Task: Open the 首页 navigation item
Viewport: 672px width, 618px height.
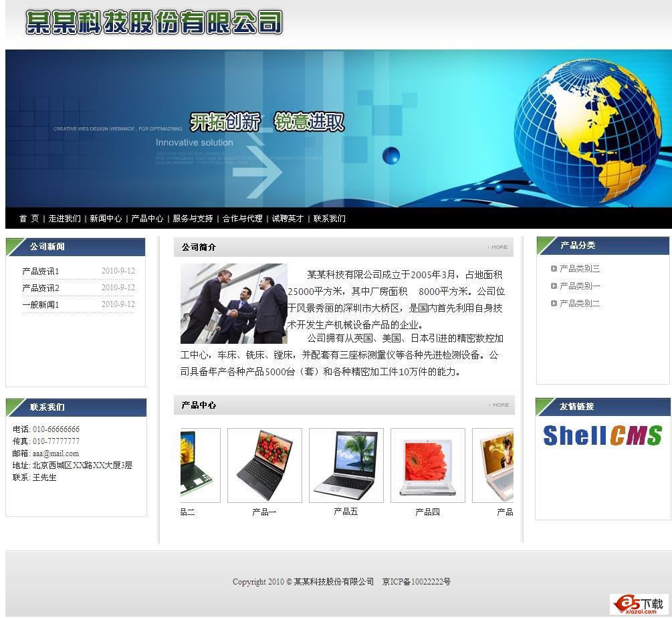Action: pyautogui.click(x=29, y=219)
